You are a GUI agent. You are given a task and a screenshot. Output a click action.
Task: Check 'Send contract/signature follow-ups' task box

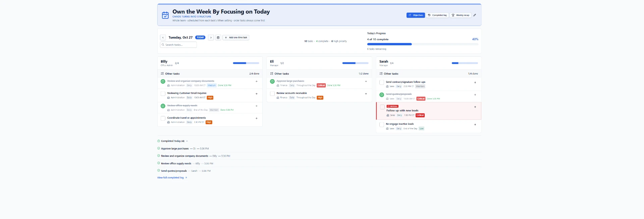point(382,83)
